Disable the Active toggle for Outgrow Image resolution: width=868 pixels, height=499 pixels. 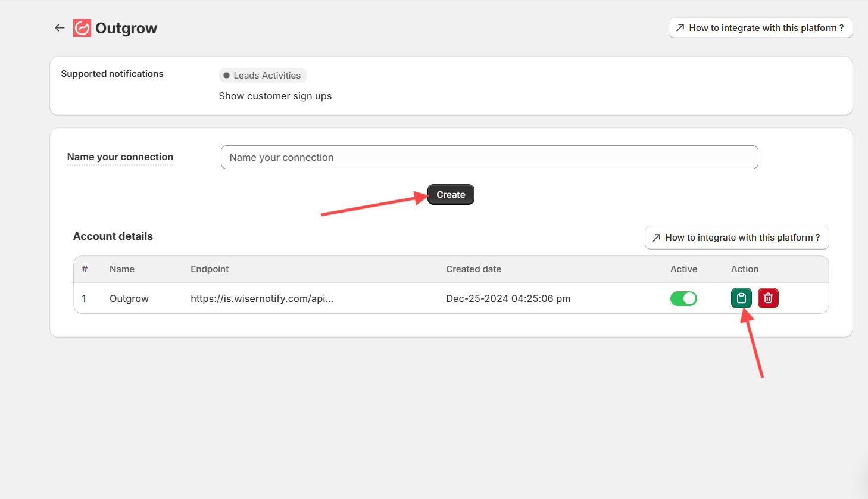[x=683, y=298]
